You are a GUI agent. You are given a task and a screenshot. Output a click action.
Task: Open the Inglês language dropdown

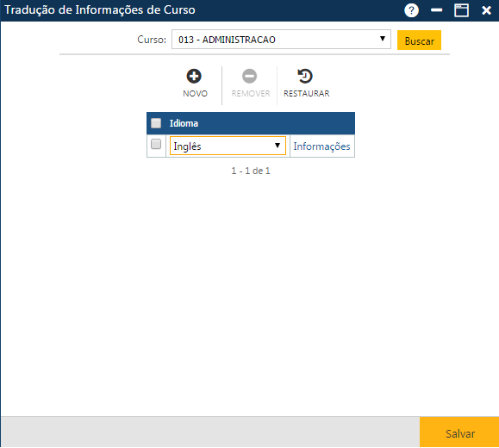[228, 146]
